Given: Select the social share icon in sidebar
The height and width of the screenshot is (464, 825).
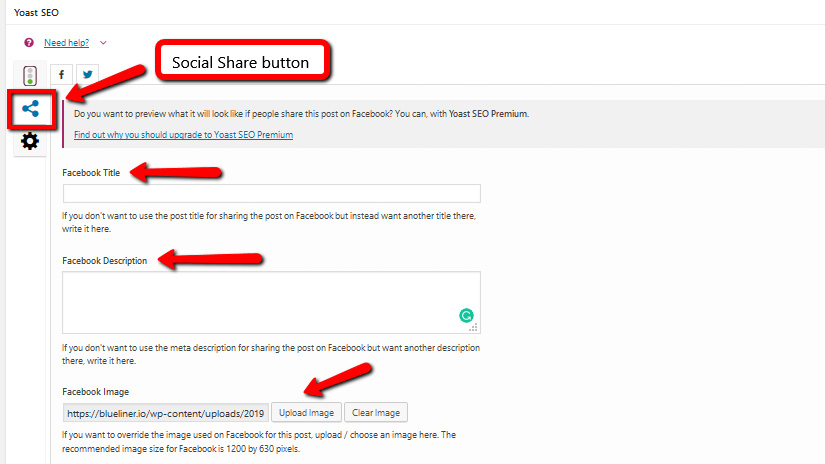Looking at the screenshot, I should [x=31, y=109].
